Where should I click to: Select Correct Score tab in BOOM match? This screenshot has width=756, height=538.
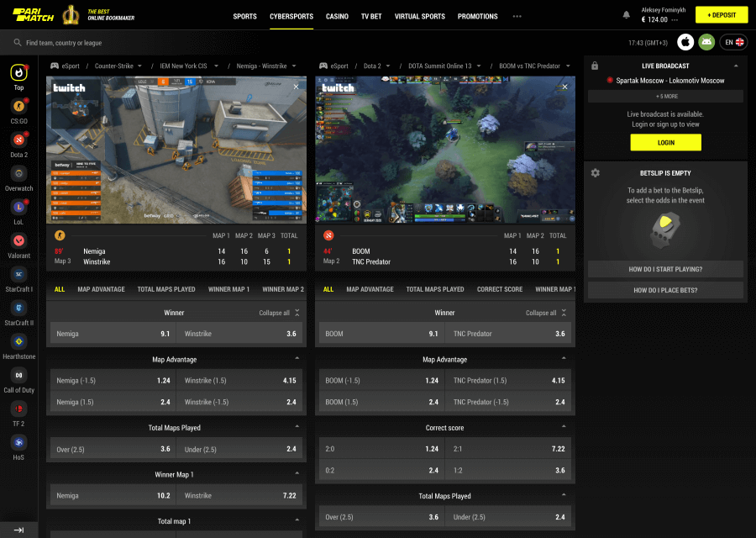pyautogui.click(x=500, y=289)
